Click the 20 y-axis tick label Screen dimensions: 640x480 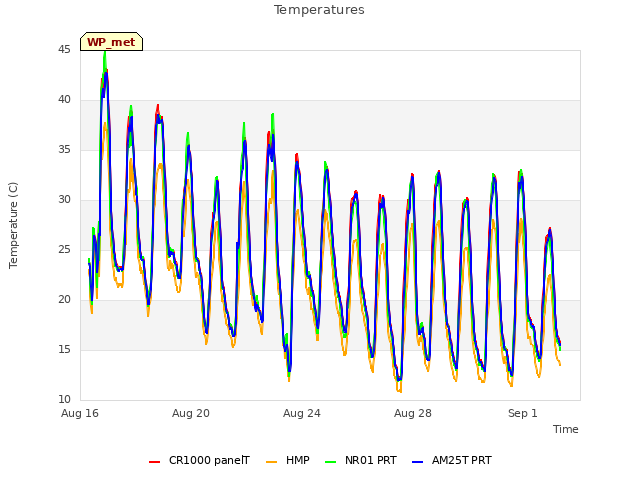click(x=64, y=300)
